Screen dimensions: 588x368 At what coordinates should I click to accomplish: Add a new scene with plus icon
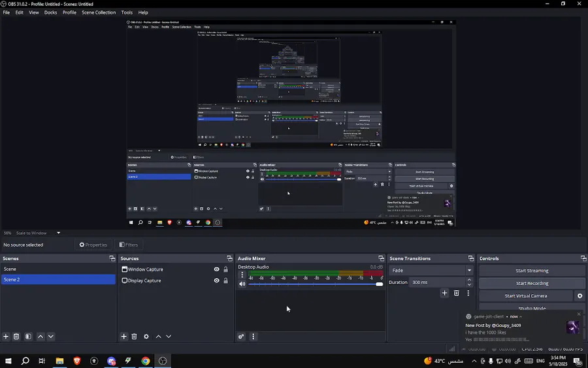6,337
